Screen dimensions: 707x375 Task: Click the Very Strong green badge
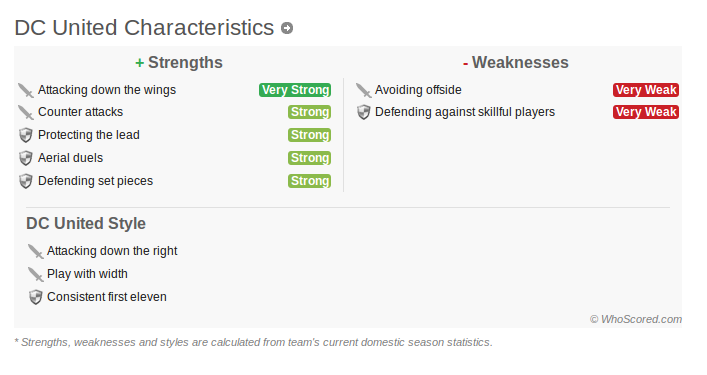pos(295,90)
